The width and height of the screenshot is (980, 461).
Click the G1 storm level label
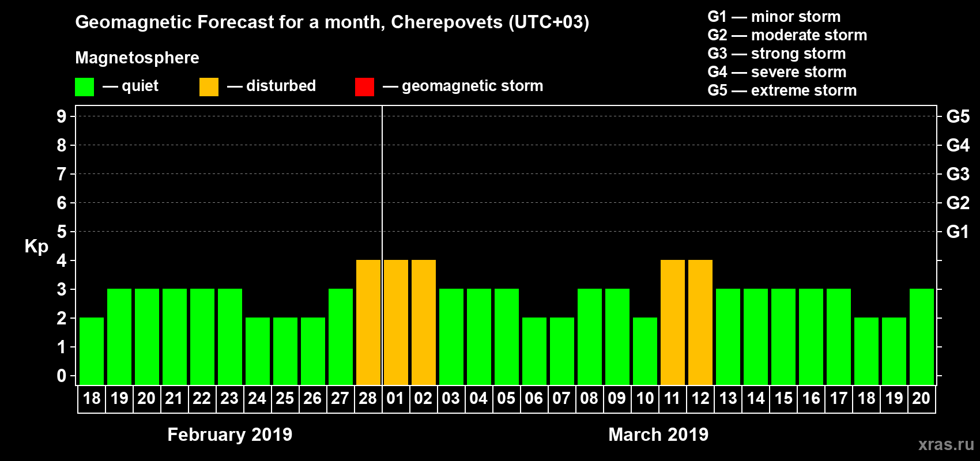click(958, 232)
